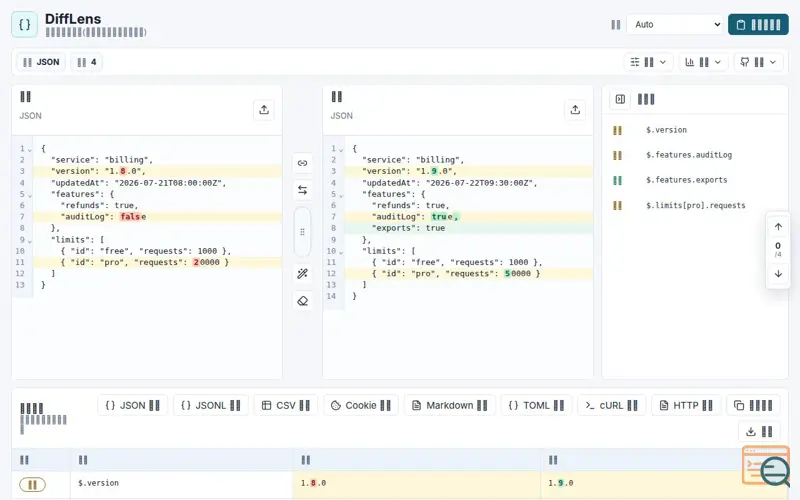Click "version": "1.9.0" line in right editor

[x=469, y=171]
